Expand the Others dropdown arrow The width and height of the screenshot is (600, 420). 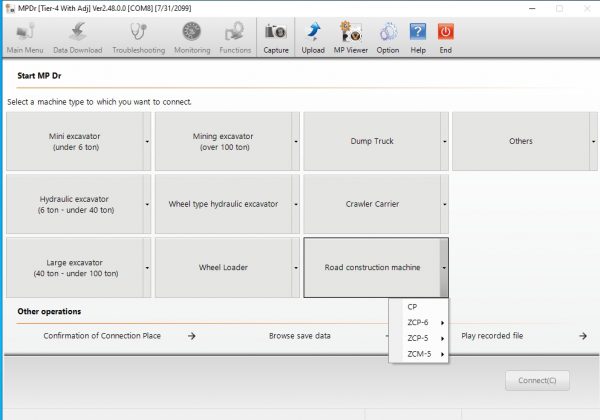point(593,141)
